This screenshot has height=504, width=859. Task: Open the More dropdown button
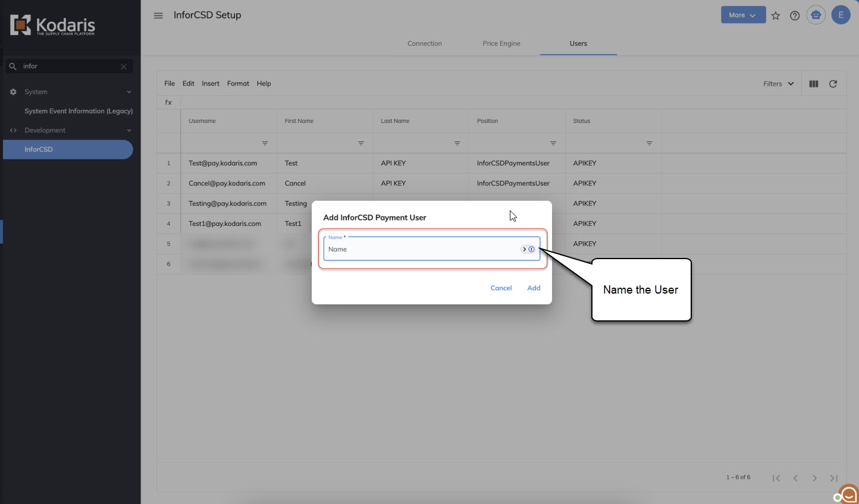point(743,15)
